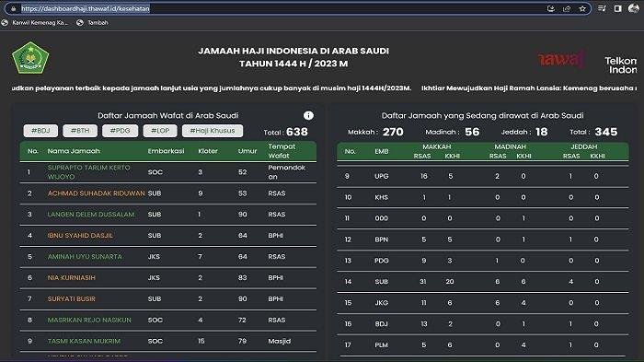Select TASMI KASAN MUKRIM name
This screenshot has height=362, width=644.
(84, 341)
